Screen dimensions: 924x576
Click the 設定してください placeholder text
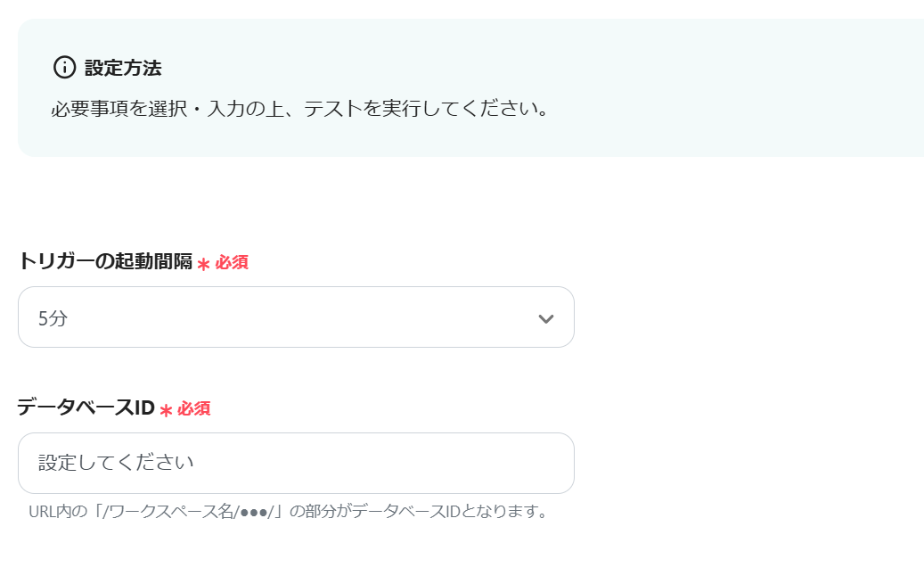click(x=116, y=463)
